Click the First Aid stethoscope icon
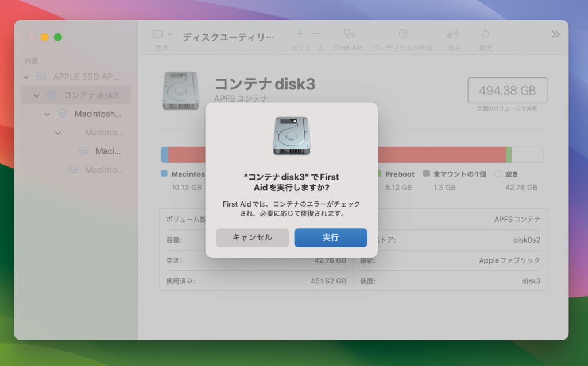Viewport: 588px width, 366px height. [349, 34]
